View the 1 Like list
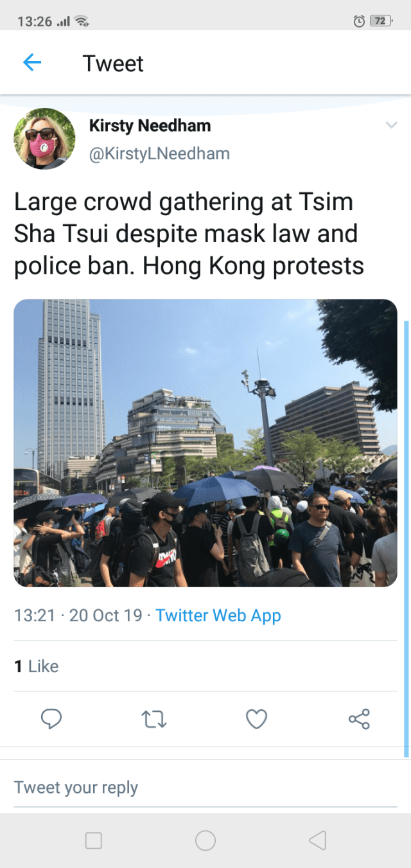The width and height of the screenshot is (411, 868). point(37,666)
